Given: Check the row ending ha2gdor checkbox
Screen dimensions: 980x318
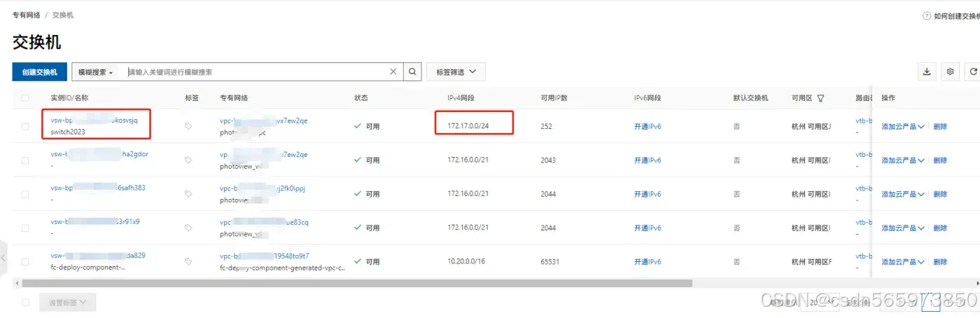Looking at the screenshot, I should (x=25, y=160).
